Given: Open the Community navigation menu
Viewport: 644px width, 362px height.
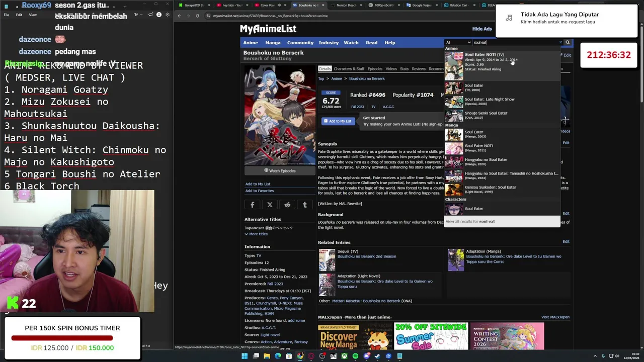Looking at the screenshot, I should point(300,43).
